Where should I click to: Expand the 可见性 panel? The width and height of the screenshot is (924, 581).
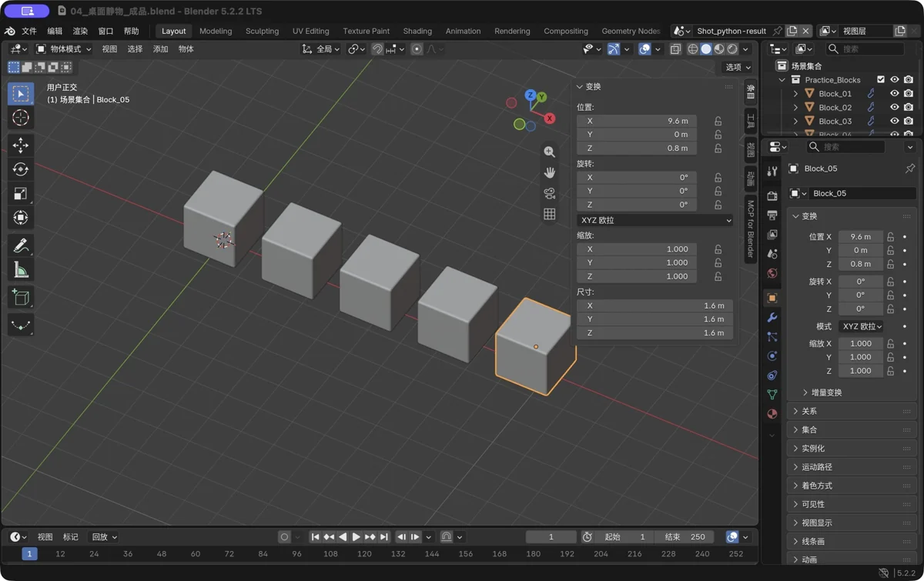click(853, 505)
